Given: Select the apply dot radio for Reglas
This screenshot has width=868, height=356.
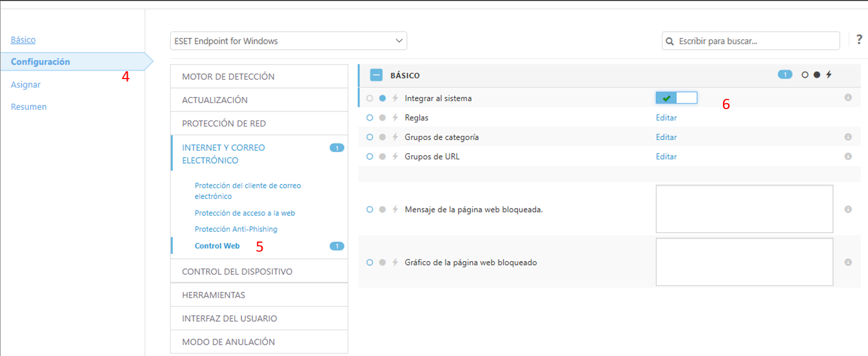Looking at the screenshot, I should [x=382, y=117].
